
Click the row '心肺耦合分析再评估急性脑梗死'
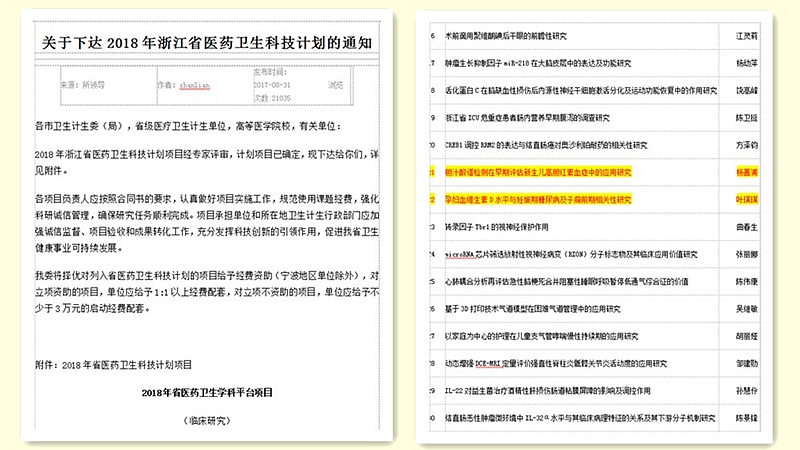coord(566,282)
